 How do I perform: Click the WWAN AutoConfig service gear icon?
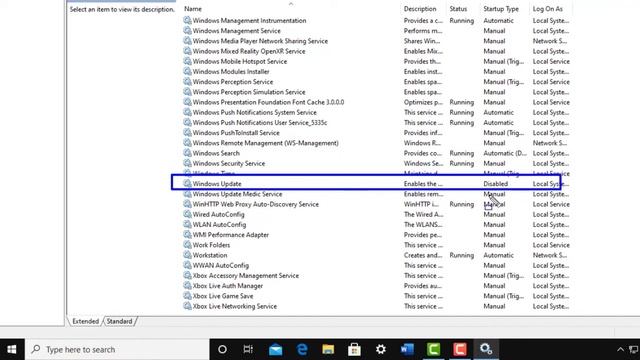pyautogui.click(x=187, y=265)
